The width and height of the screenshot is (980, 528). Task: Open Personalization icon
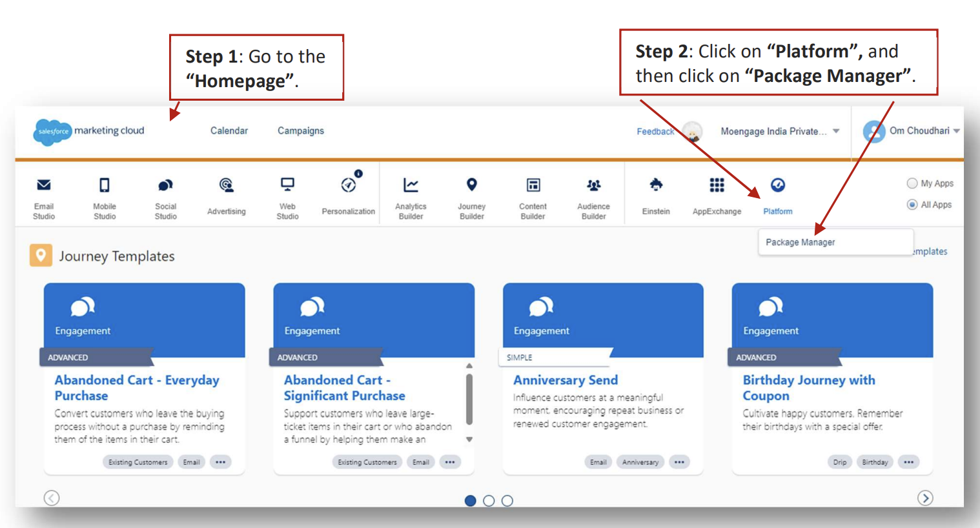[349, 185]
